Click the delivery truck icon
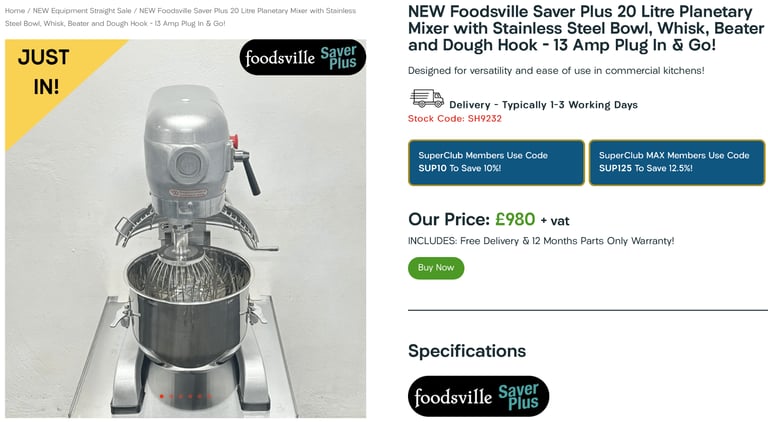This screenshot has width=768, height=422. pos(427,98)
